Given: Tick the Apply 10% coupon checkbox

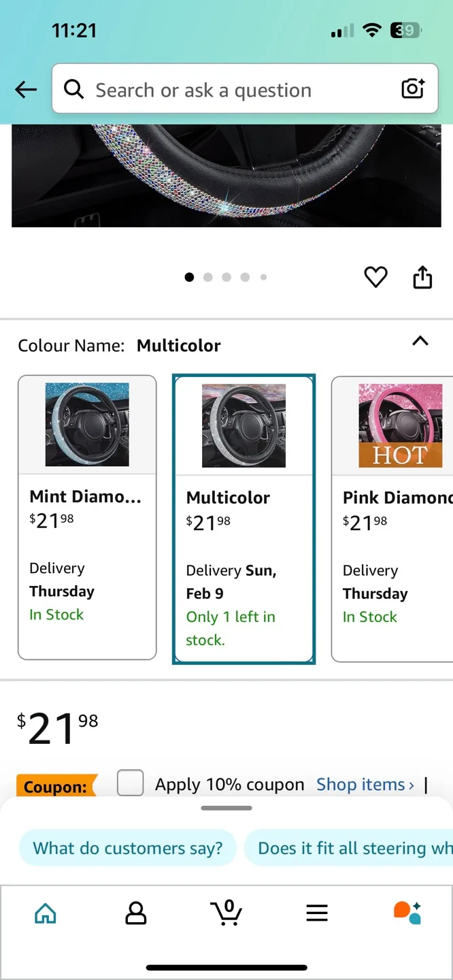Looking at the screenshot, I should (131, 783).
